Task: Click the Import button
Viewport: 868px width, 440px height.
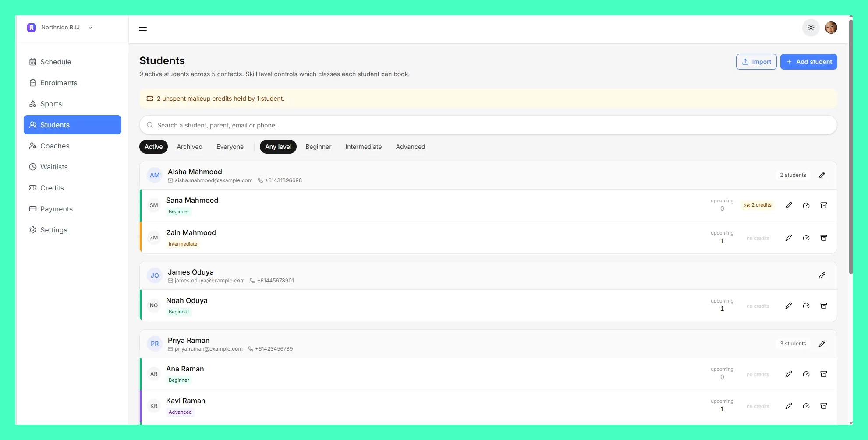Action: pos(756,62)
